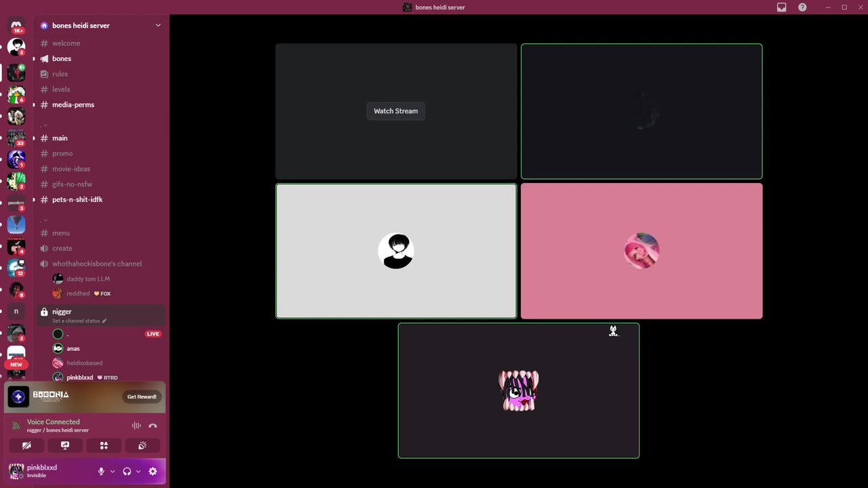Open the server with the 8 badge
This screenshot has height=488, width=868.
point(16,289)
